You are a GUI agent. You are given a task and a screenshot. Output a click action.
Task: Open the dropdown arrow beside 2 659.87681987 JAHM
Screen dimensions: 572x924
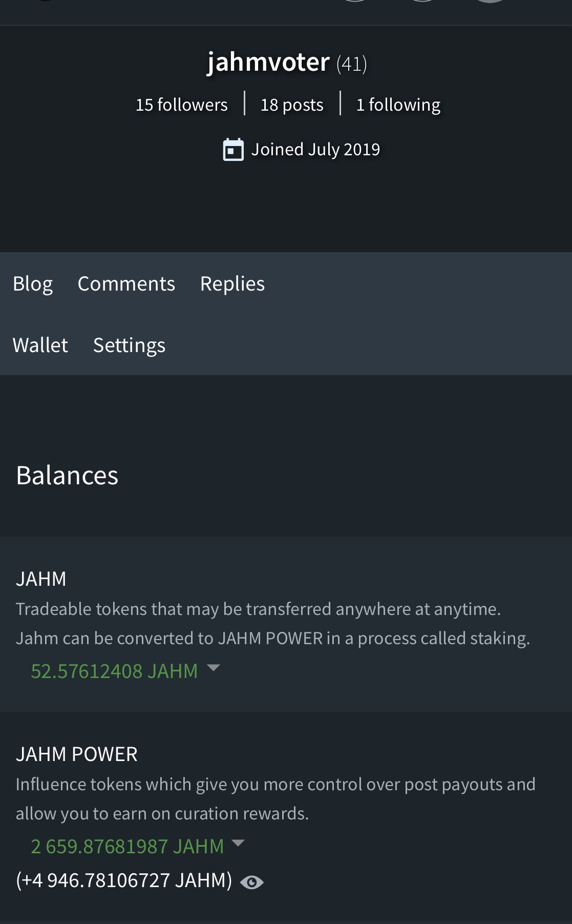(x=238, y=843)
